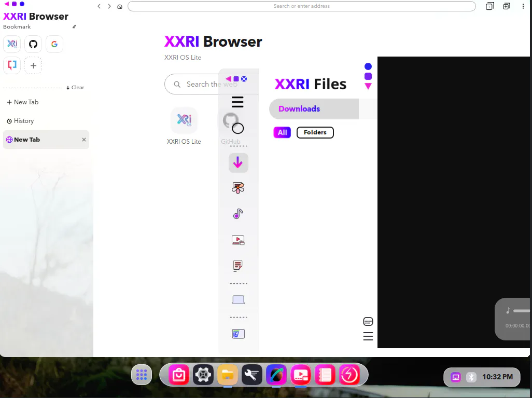Click the 10:32 PM clock

pos(497,377)
